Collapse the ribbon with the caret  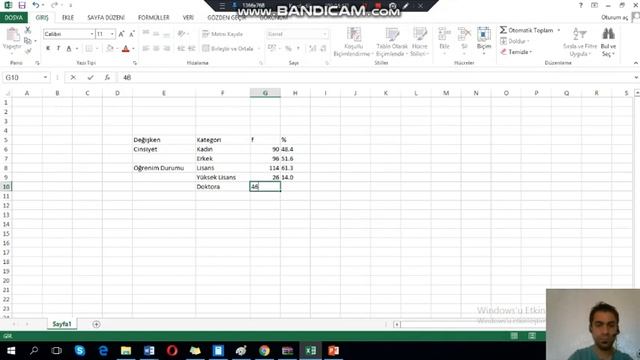pos(636,63)
